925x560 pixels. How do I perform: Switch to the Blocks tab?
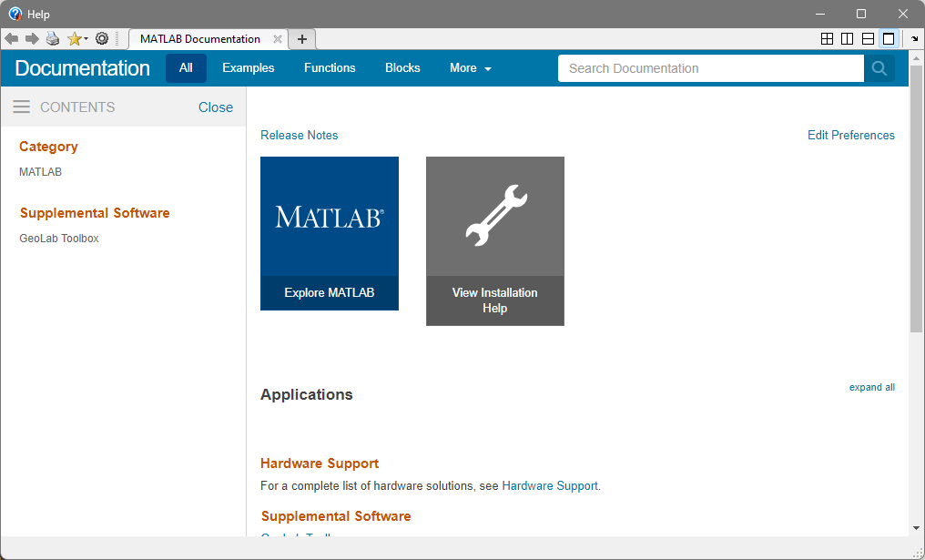(402, 68)
